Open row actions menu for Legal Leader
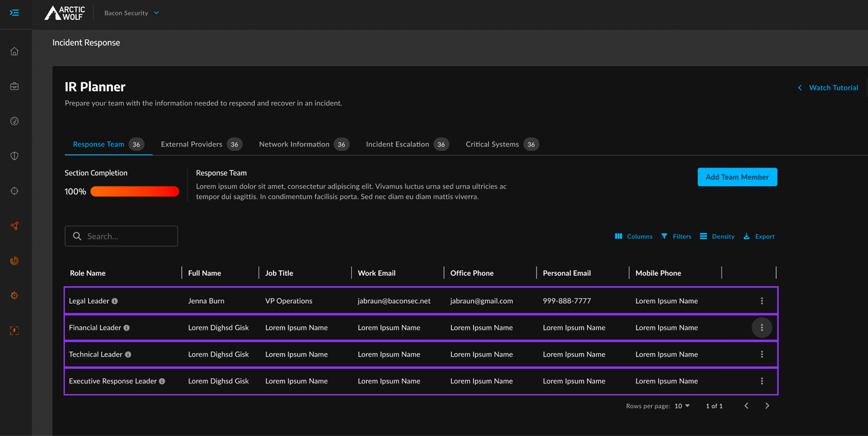 click(x=762, y=301)
